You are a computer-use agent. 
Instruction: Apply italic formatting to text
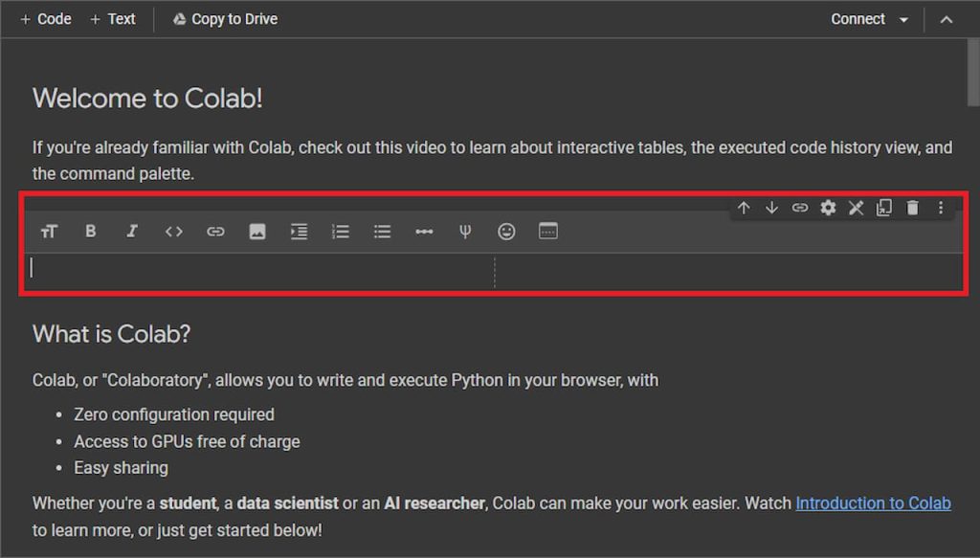tap(132, 232)
